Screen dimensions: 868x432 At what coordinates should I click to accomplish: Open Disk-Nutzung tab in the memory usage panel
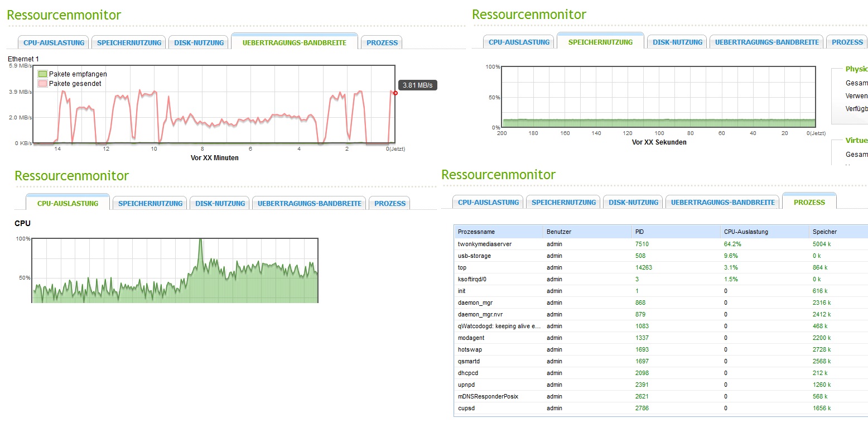[x=677, y=42]
